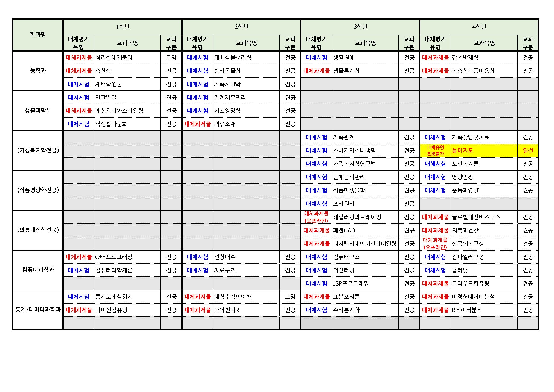Select the 노인복지론 course cell
Image resolution: width=554 pixels, height=392 pixels.
(484, 164)
